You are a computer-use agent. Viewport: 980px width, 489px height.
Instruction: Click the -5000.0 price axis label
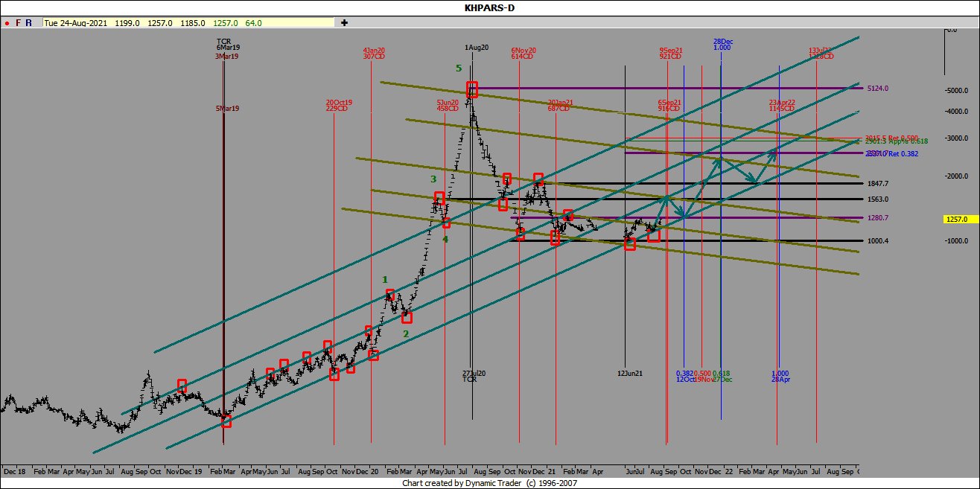tap(955, 91)
